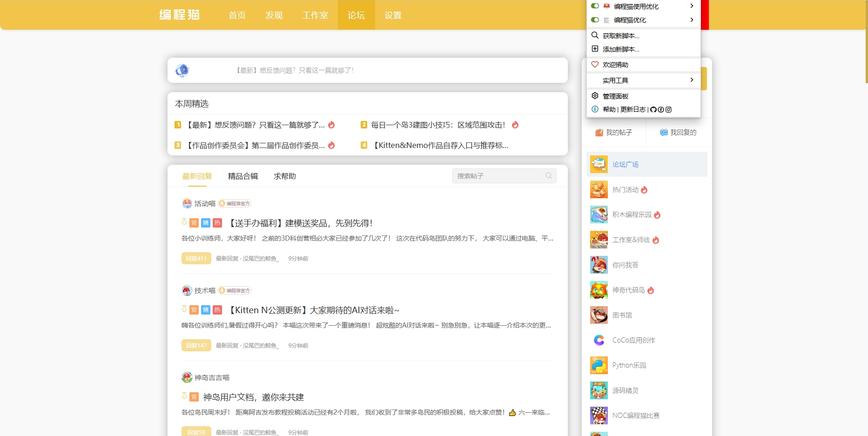The image size is (868, 436).
Task: Select 你问我答 board icon
Action: click(x=599, y=265)
